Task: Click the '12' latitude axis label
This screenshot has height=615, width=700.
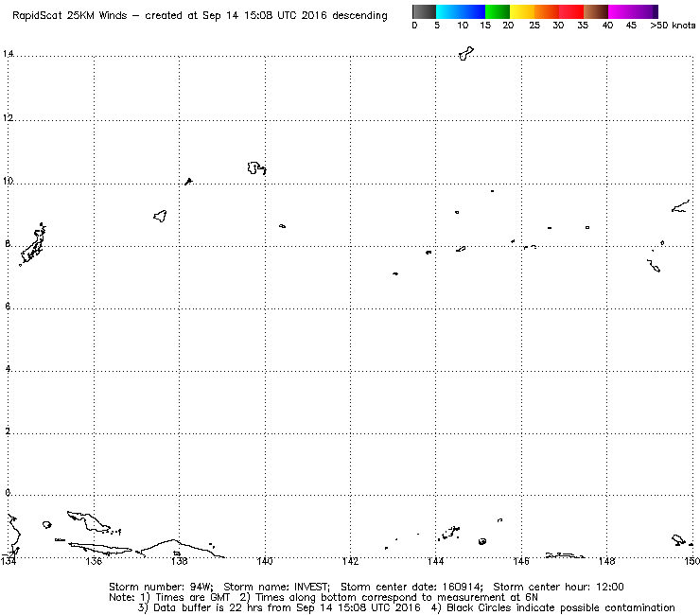Action: coord(8,118)
